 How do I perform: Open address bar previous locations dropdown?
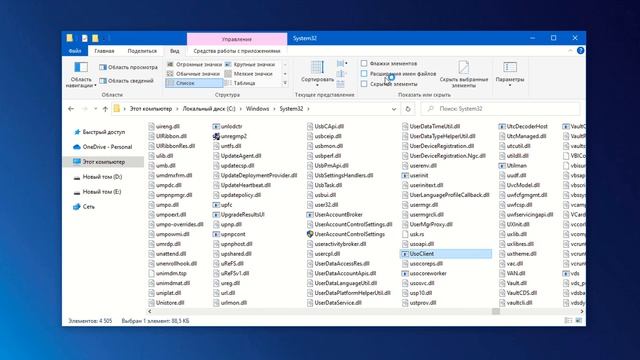(x=393, y=109)
